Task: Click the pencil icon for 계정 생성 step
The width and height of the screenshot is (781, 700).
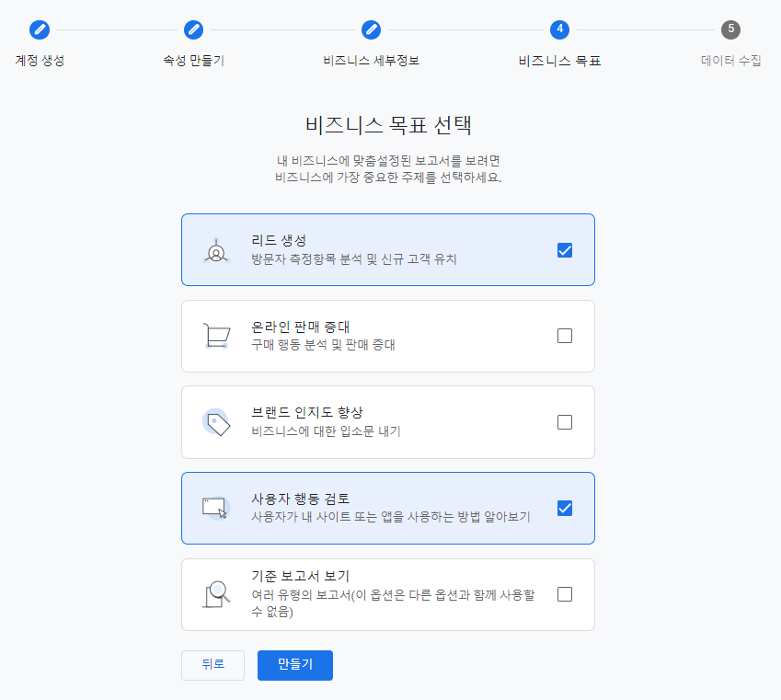Action: coord(40,29)
